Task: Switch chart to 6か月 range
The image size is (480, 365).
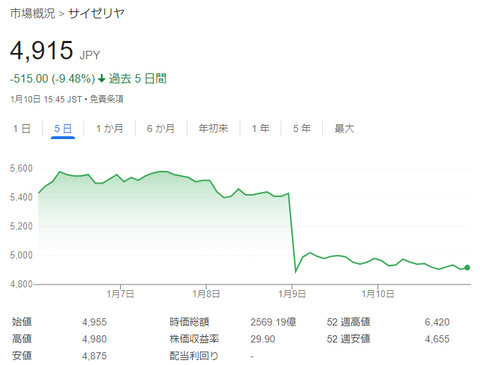Action: pos(161,129)
